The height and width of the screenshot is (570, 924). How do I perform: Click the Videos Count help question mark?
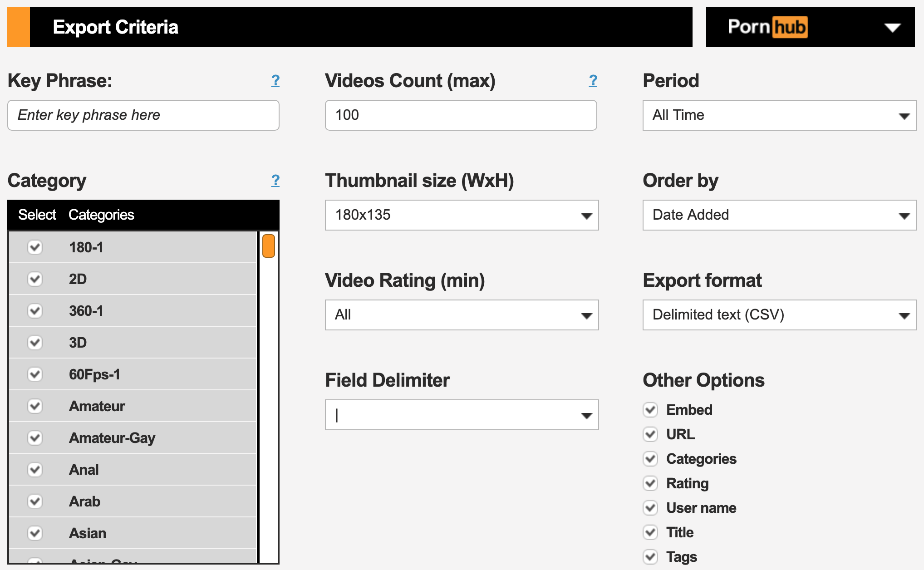pos(593,81)
